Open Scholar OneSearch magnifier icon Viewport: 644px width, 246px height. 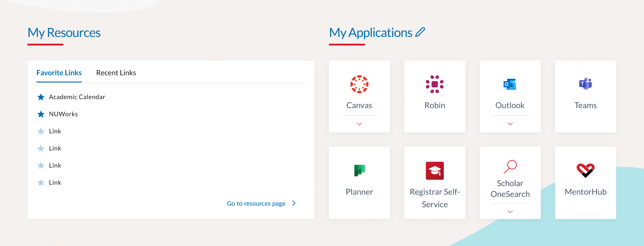coord(510,167)
